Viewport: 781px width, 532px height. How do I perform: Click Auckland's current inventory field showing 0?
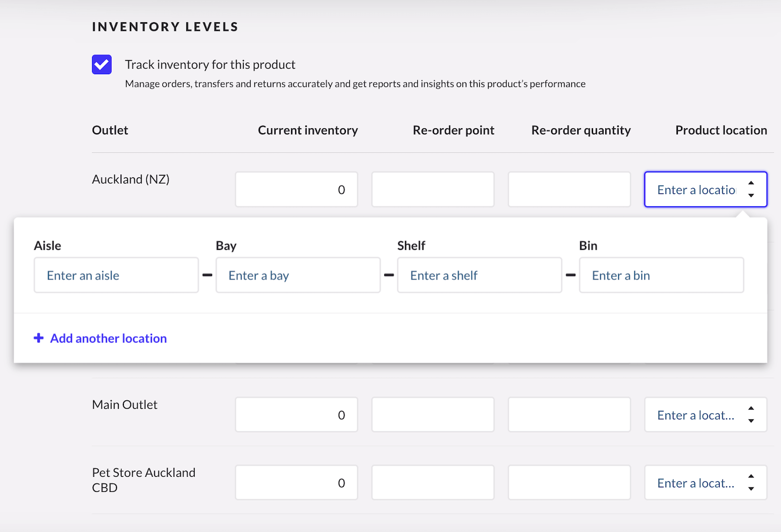(x=296, y=189)
